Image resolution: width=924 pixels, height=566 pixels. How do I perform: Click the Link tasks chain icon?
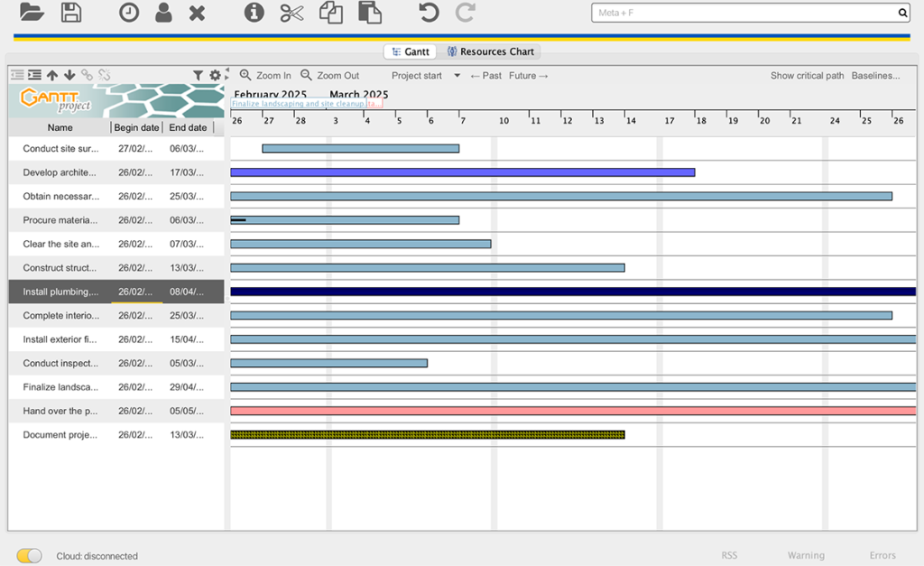pyautogui.click(x=87, y=75)
